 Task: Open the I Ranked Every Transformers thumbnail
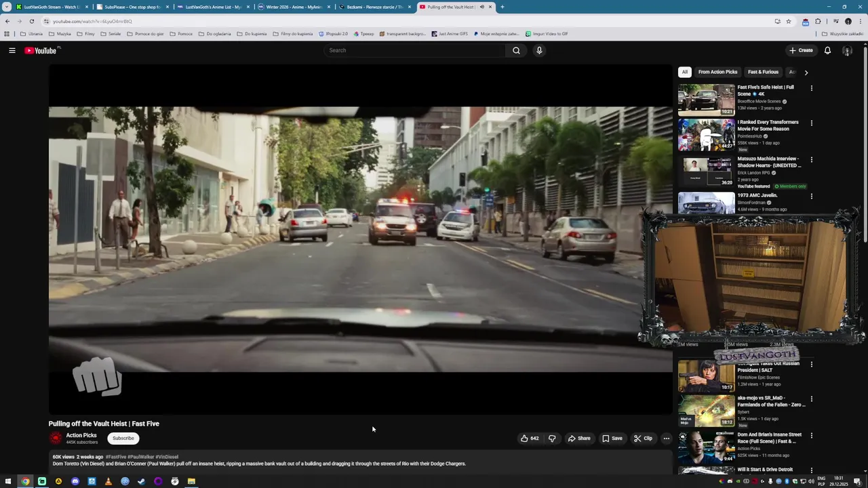(706, 135)
